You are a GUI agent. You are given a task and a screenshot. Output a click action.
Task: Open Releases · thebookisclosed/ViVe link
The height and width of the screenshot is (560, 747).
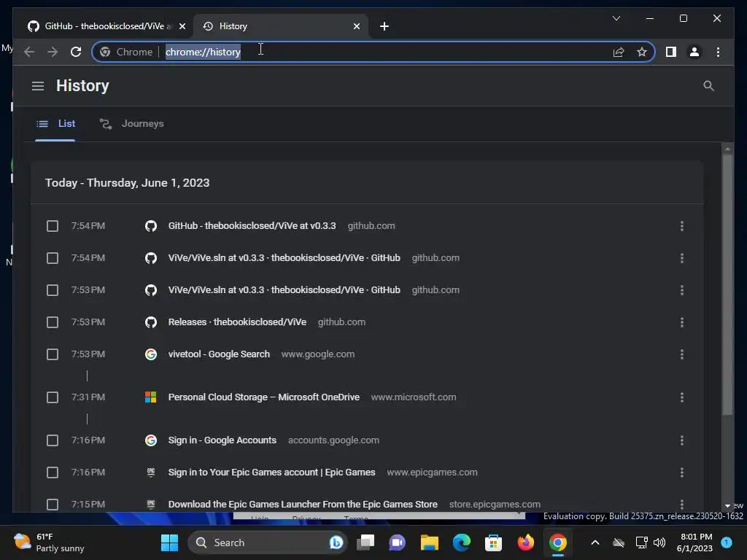click(x=237, y=322)
